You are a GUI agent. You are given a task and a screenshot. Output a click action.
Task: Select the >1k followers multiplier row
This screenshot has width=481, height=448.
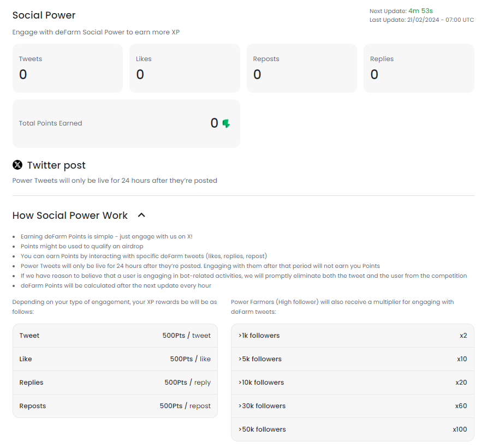[352, 336]
